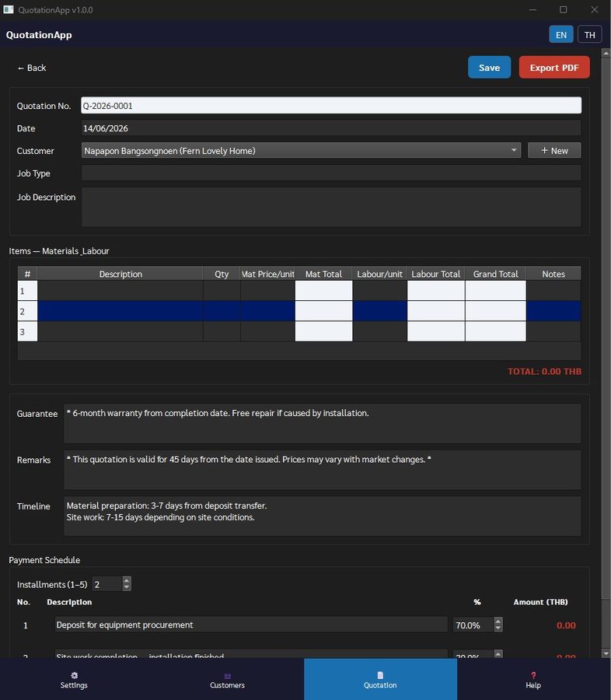Open the Customers people icon
611x700 pixels.
click(x=227, y=676)
